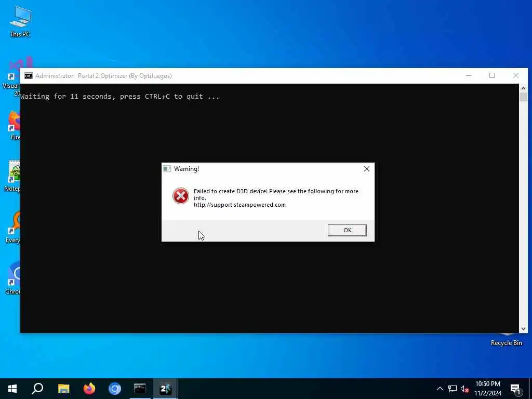The width and height of the screenshot is (532, 399).
Task: Show hidden system tray icons
Action: tap(440, 389)
